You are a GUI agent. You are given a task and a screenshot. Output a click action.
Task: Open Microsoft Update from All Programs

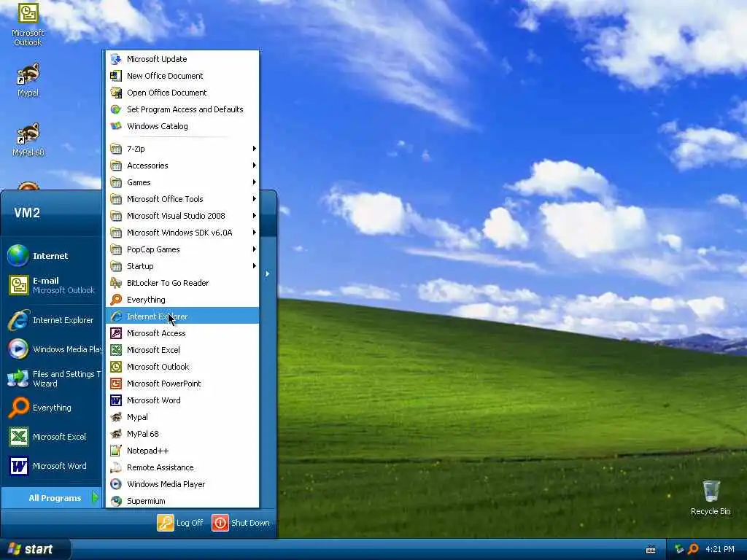coord(182,59)
